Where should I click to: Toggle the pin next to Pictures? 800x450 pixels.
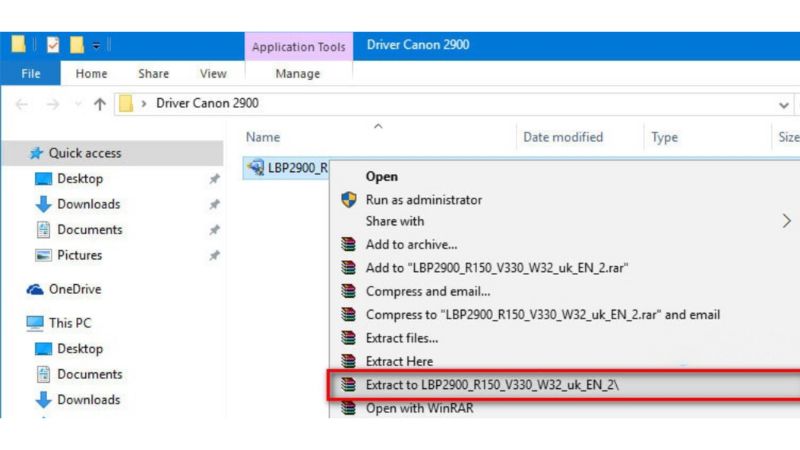(x=214, y=255)
